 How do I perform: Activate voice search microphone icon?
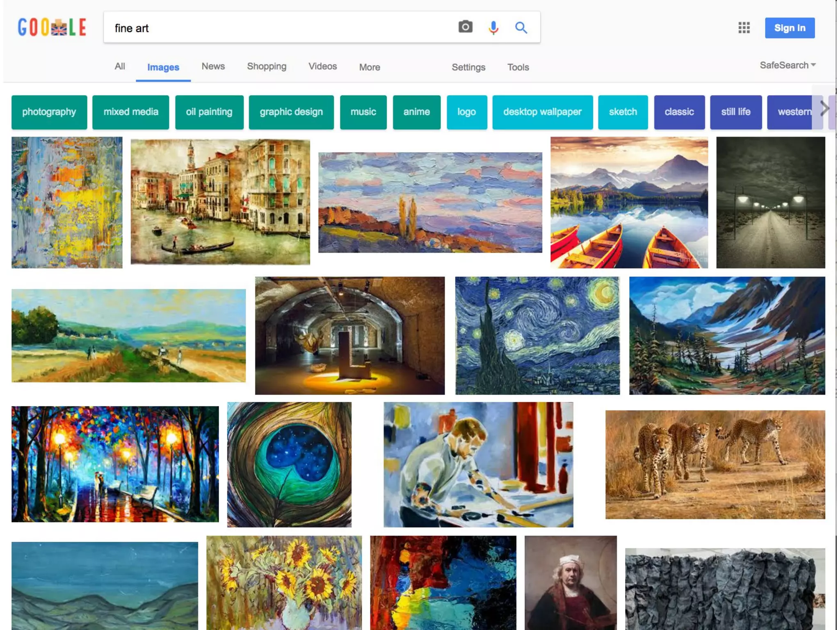pyautogui.click(x=493, y=27)
